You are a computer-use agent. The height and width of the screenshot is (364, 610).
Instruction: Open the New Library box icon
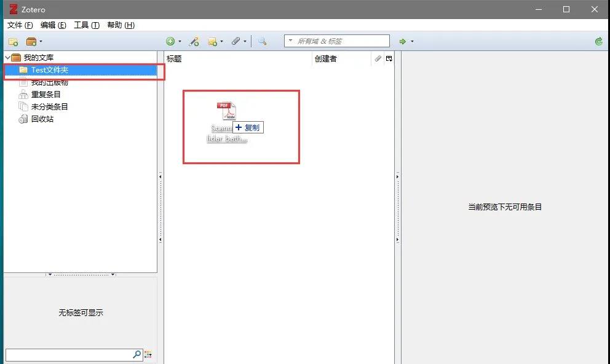tap(31, 42)
